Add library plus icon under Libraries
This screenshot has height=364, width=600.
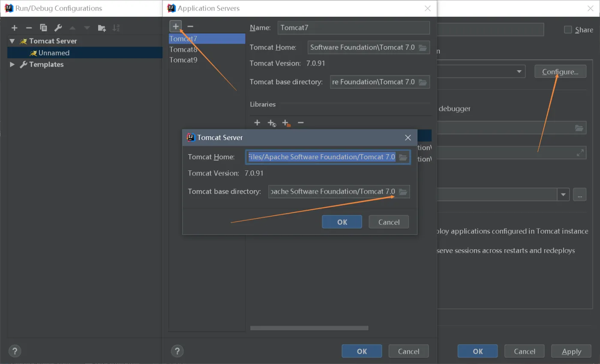tap(257, 123)
